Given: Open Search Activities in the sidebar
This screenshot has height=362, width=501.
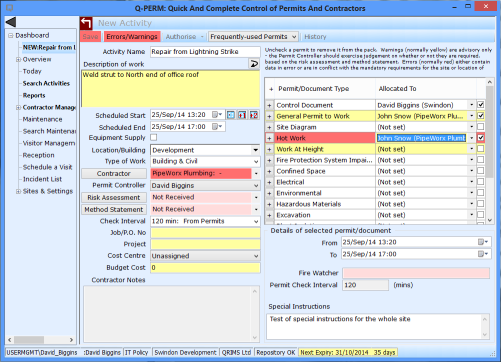Looking at the screenshot, I should 46,83.
